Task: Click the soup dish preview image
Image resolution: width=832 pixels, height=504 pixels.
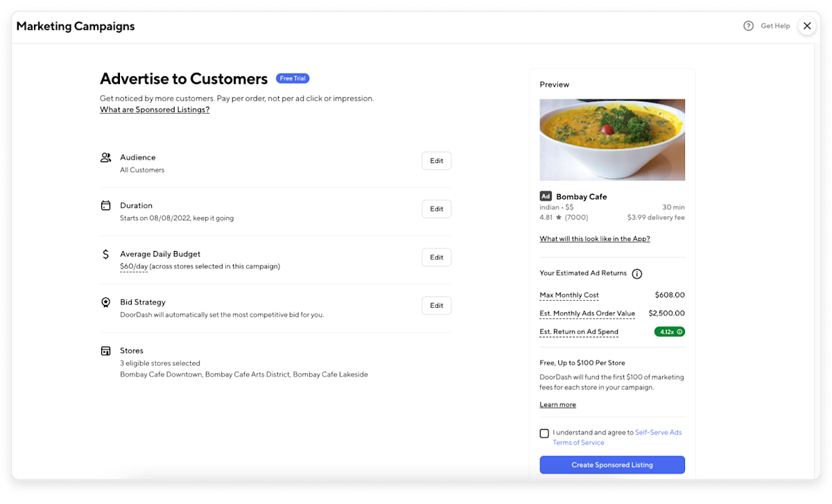Action: tap(612, 139)
